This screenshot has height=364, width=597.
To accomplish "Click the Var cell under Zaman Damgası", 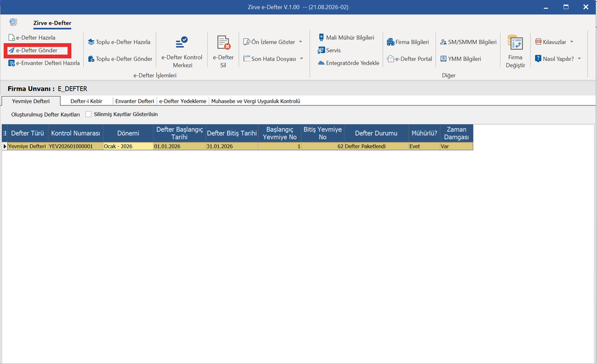I will 456,146.
